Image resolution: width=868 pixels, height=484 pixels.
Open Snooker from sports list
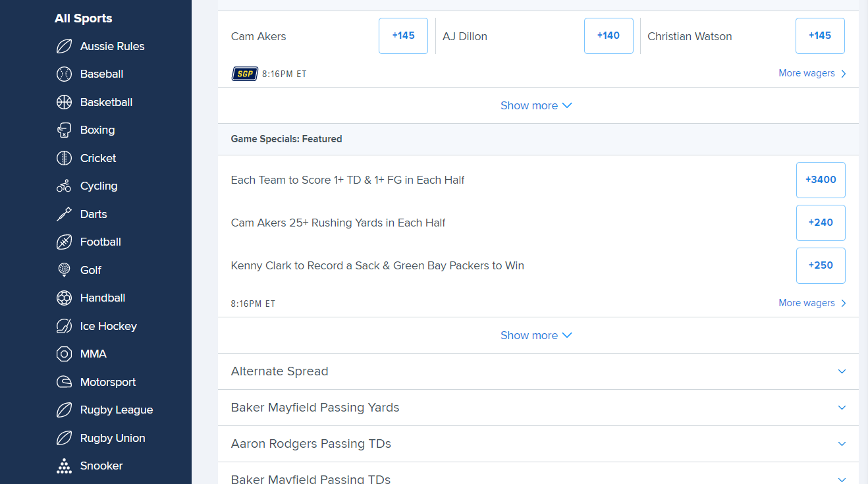point(101,466)
